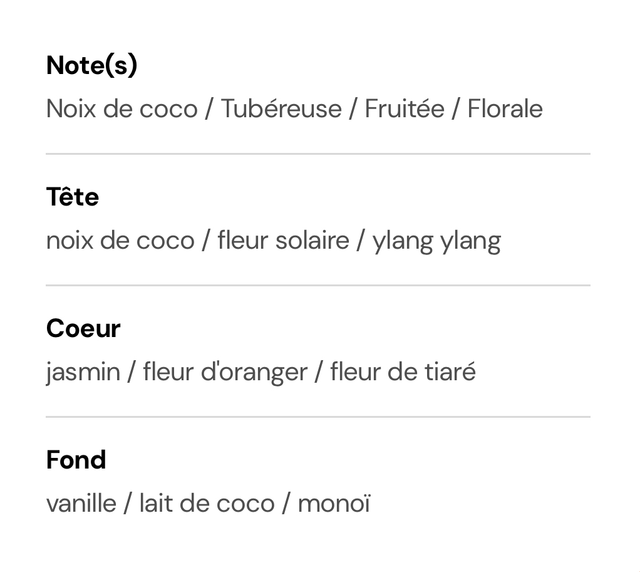This screenshot has height=572, width=640.
Task: Click the divider line above Coeur heading
Action: pos(318,285)
